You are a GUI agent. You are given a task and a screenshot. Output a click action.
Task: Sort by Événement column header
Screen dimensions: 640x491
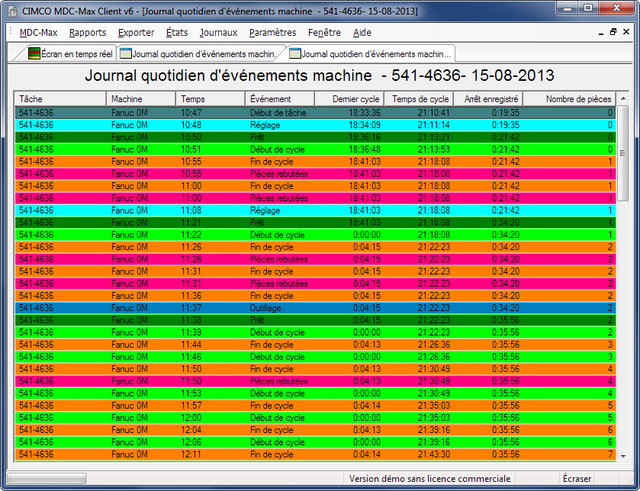coord(280,99)
